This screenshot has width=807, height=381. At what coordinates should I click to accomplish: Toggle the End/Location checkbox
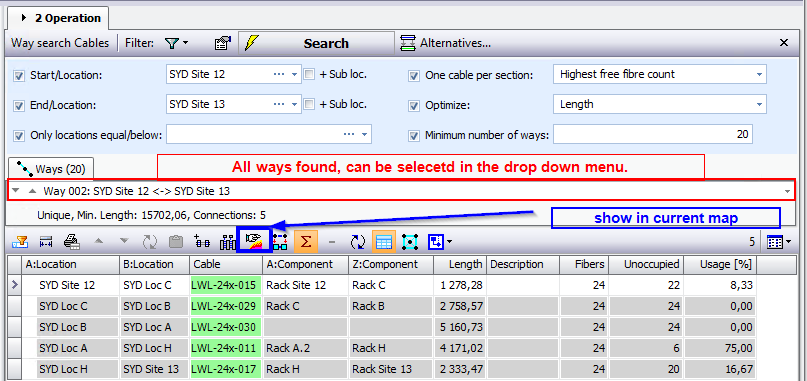(19, 106)
